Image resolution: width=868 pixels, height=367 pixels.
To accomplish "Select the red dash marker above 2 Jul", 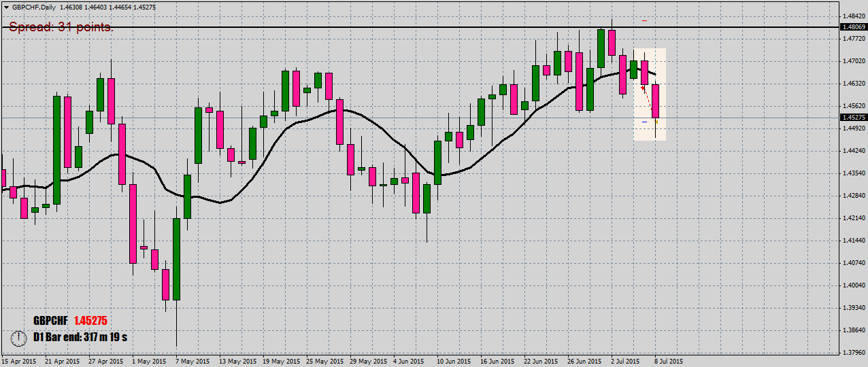I will tap(644, 21).
